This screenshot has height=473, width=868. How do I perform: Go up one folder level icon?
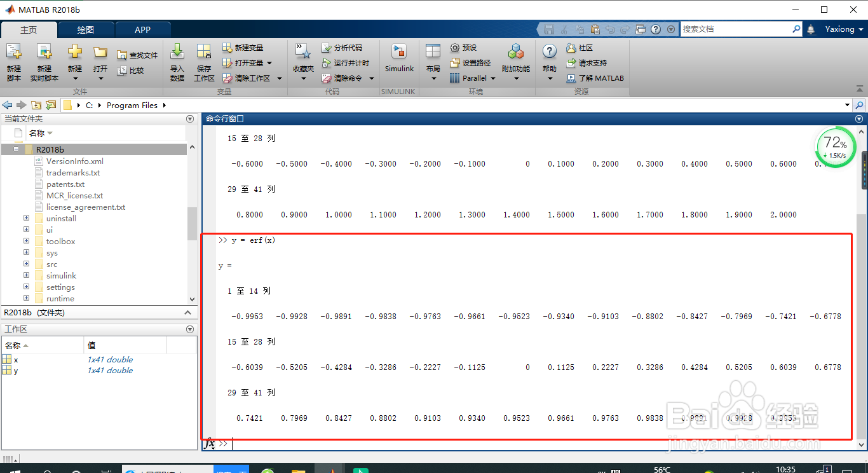pos(36,105)
